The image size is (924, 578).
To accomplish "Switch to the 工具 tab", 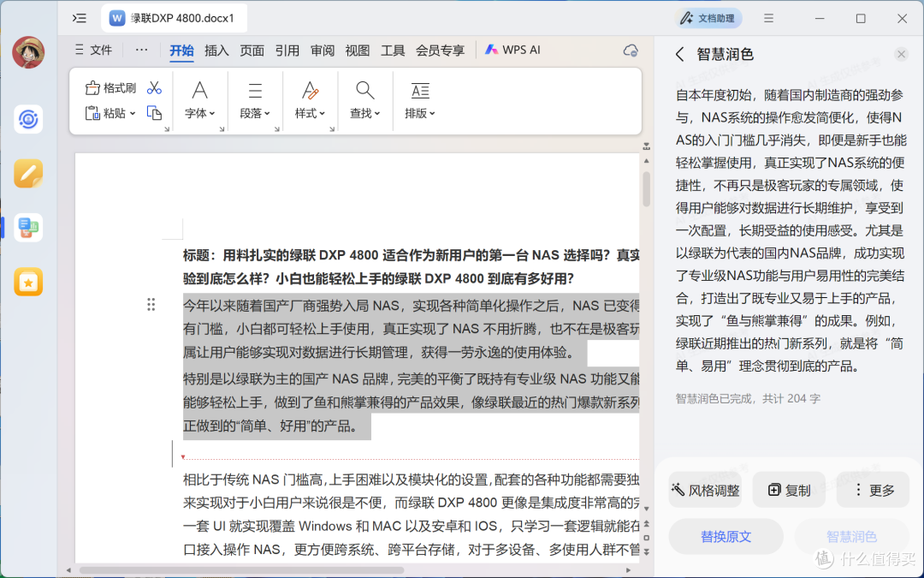I will pos(393,51).
